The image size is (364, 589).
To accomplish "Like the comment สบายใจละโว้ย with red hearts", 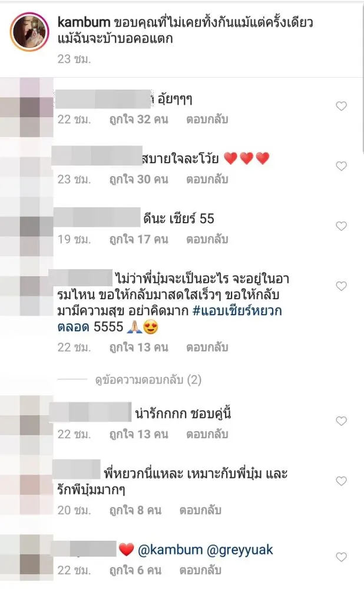I will point(341,166).
